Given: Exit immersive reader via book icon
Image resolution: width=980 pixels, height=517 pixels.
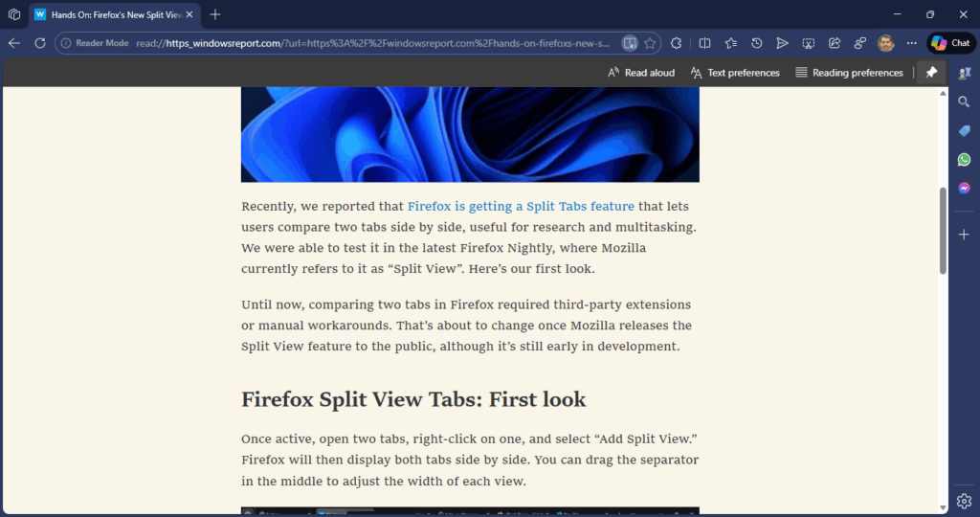Looking at the screenshot, I should (630, 43).
